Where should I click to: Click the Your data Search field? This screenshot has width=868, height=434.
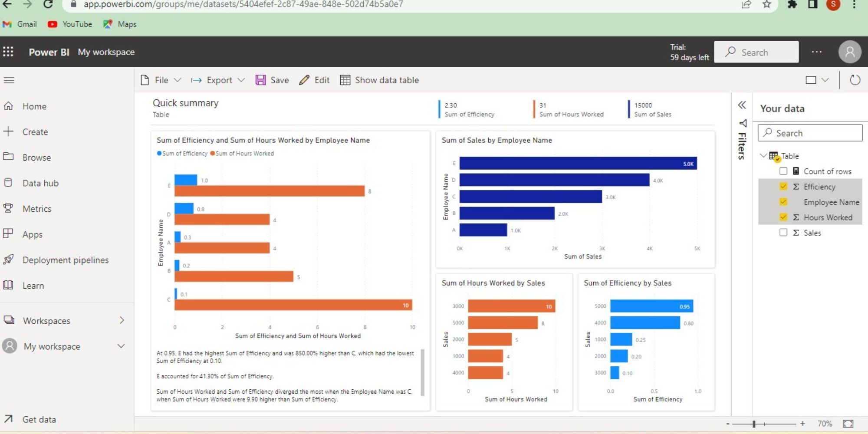point(810,133)
